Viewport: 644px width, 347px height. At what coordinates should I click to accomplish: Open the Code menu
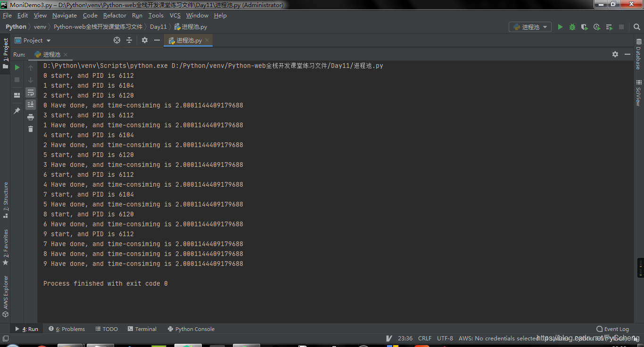coord(90,16)
